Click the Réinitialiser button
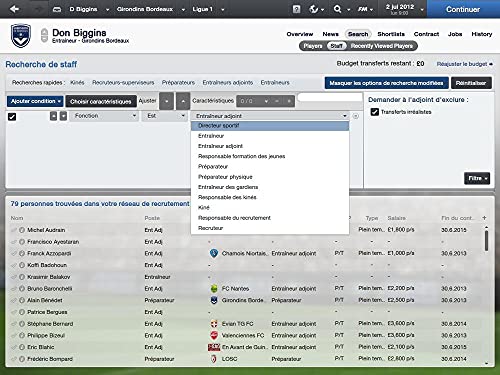Viewport: 500px width, 375px height. pyautogui.click(x=471, y=83)
